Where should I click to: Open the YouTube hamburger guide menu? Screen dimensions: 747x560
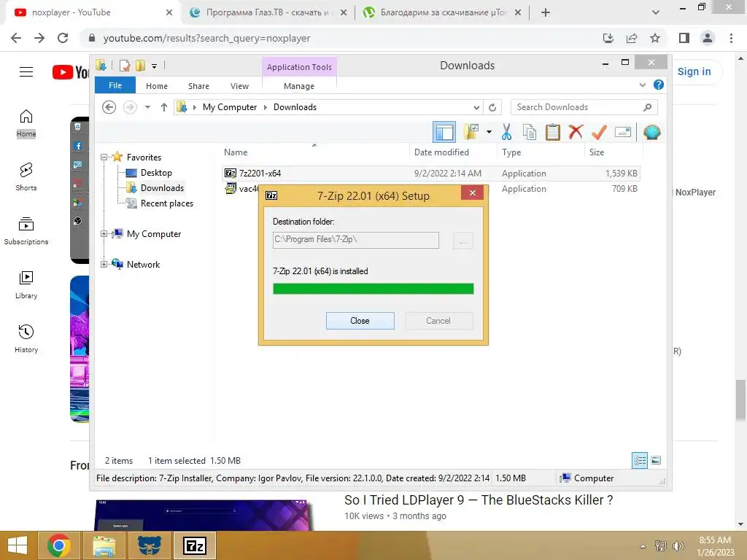(x=26, y=72)
